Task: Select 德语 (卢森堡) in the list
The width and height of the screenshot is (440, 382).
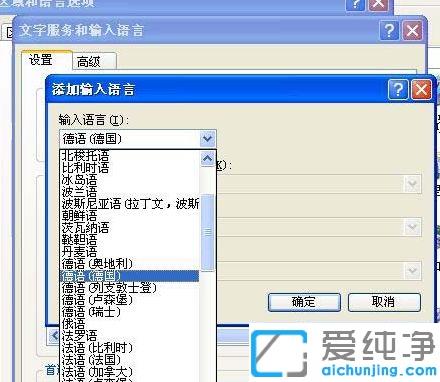Action: coord(130,300)
